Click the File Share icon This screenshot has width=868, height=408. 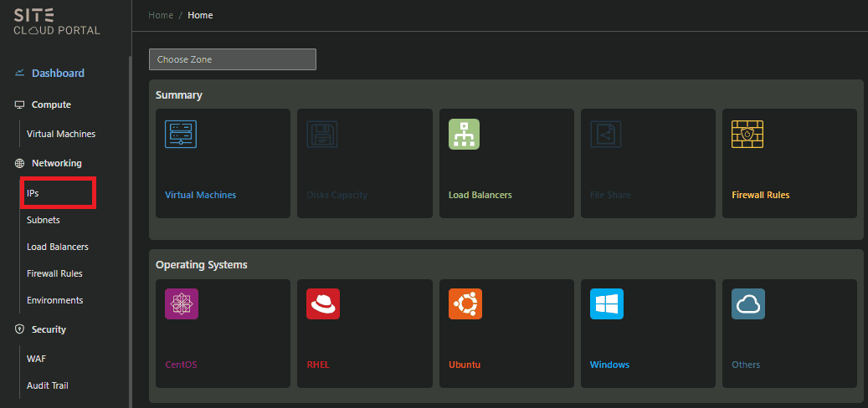click(606, 135)
